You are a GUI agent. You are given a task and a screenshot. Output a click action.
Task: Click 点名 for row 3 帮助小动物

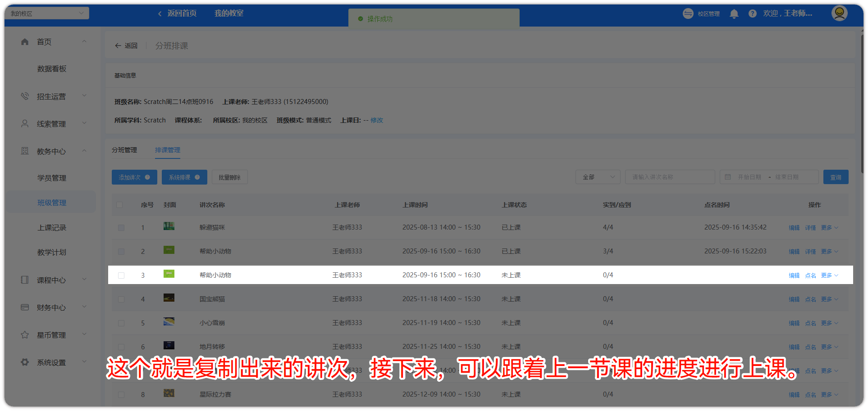(810, 276)
